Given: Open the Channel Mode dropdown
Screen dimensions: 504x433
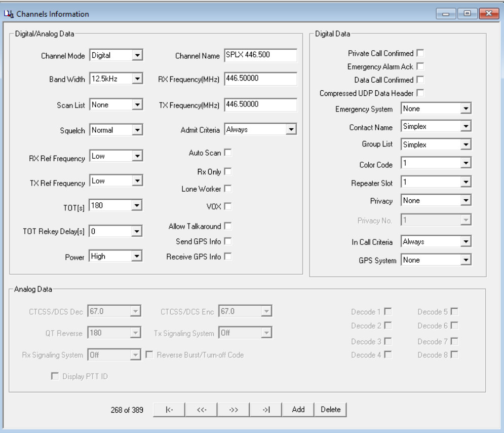Looking at the screenshot, I should click(138, 55).
